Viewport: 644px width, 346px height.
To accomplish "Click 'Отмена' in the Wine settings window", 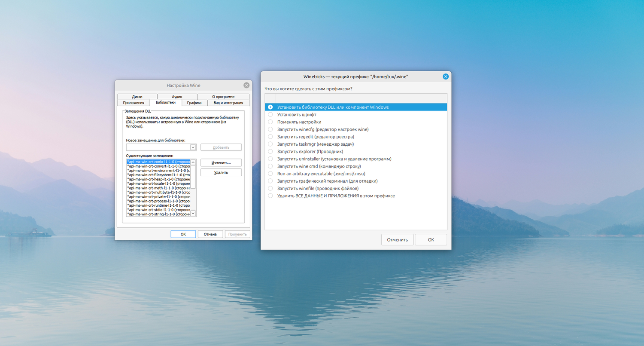I will [x=210, y=234].
